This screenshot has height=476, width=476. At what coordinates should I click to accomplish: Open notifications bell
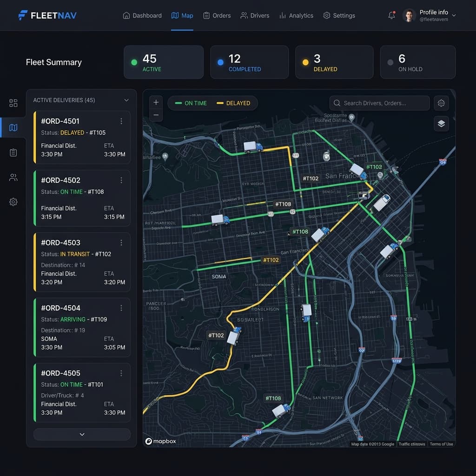391,15
